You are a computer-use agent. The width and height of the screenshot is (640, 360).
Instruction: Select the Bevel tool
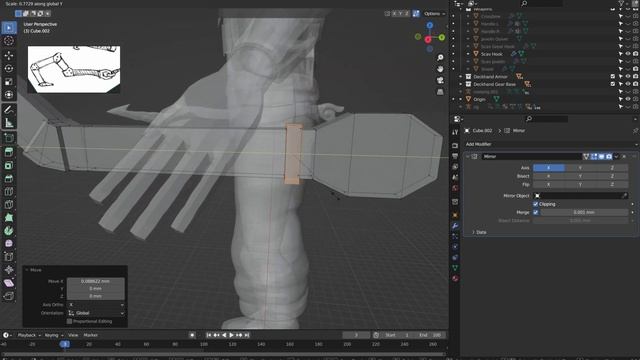9,178
